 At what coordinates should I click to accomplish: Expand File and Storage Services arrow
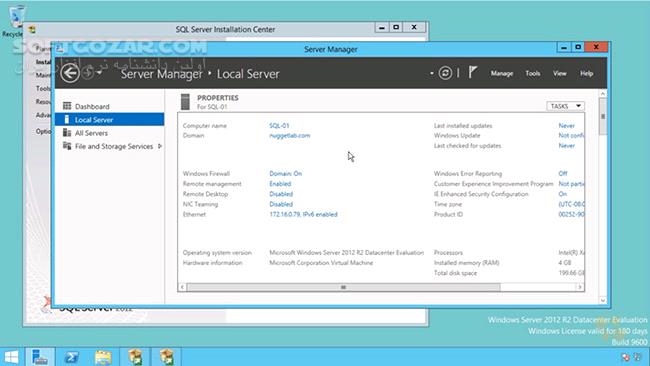160,146
